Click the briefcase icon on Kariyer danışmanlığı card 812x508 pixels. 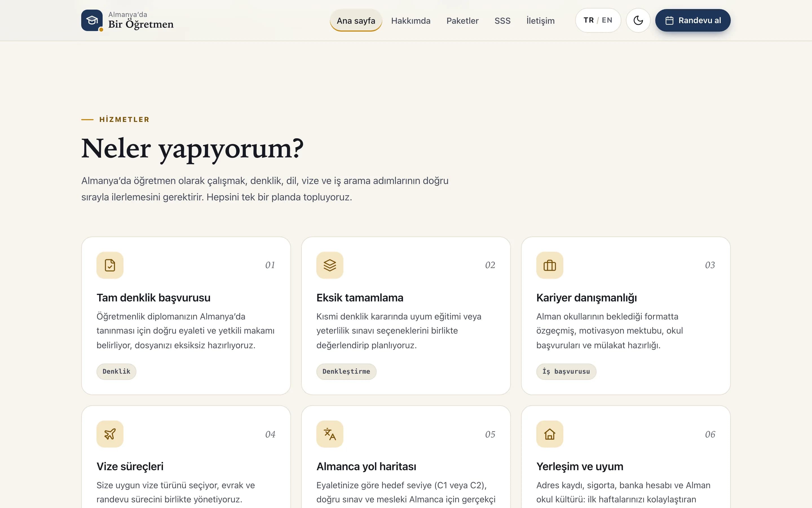pyautogui.click(x=550, y=265)
